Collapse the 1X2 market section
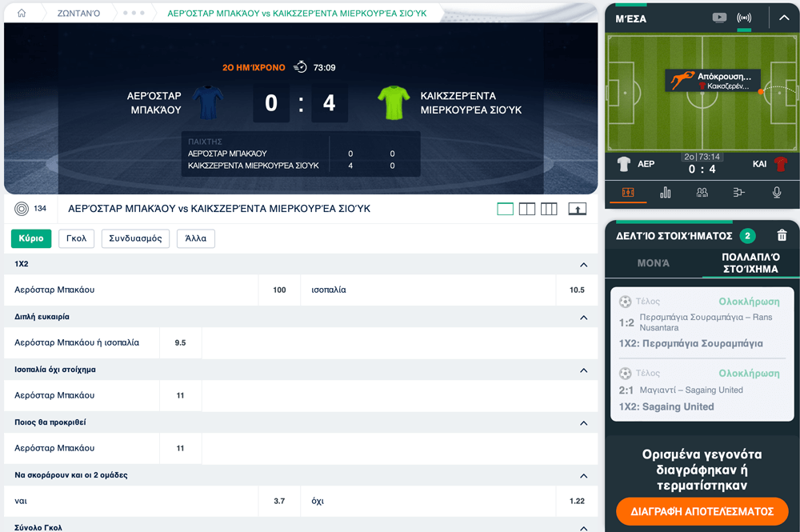Image resolution: width=800 pixels, height=532 pixels. tap(584, 265)
